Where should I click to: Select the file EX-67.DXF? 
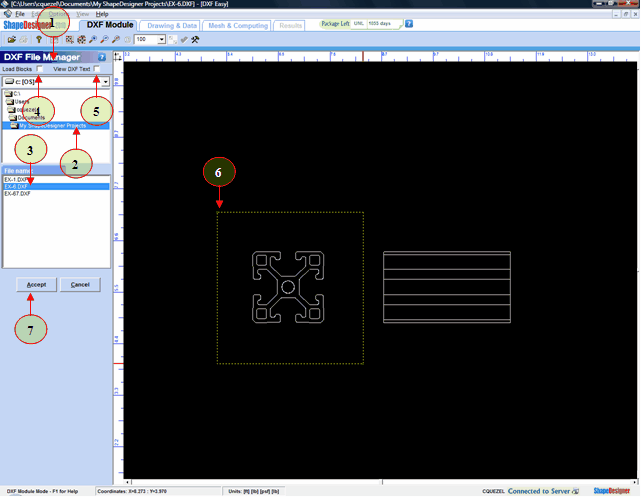click(56, 193)
